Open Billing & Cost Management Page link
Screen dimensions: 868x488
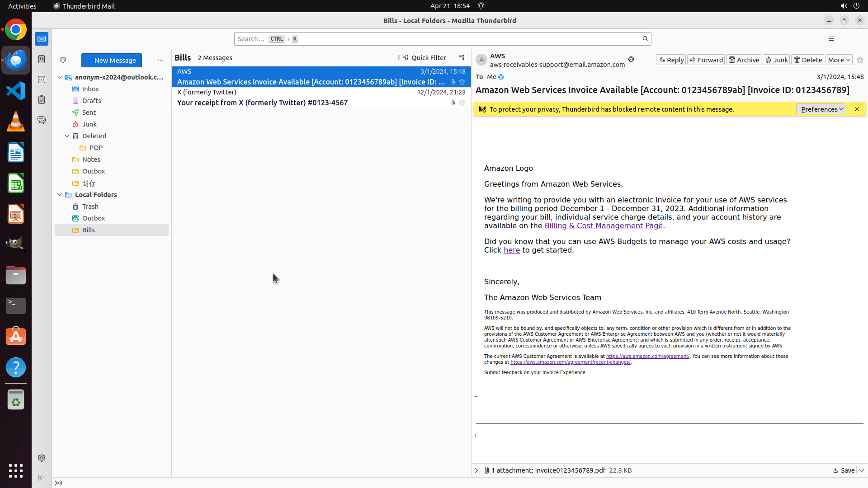603,226
